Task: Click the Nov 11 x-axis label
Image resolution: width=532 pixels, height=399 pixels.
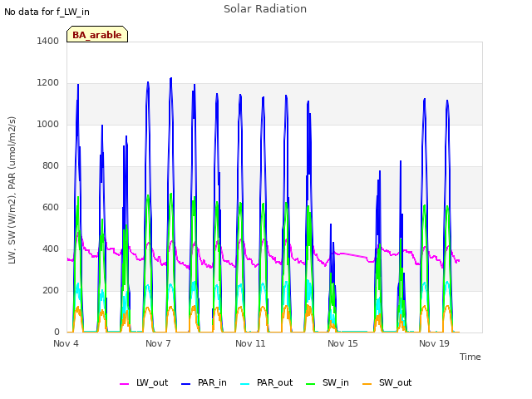Action: click(250, 343)
